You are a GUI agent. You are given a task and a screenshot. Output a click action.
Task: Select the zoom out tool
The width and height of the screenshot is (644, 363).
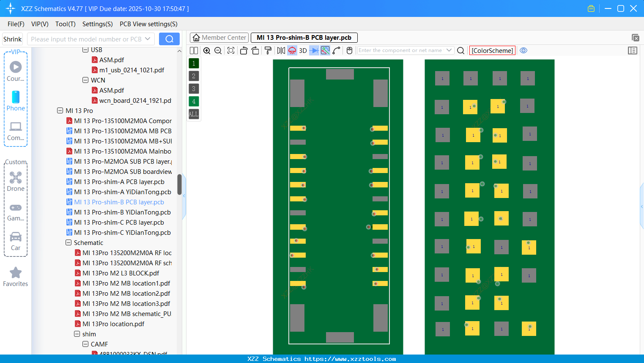(x=217, y=50)
